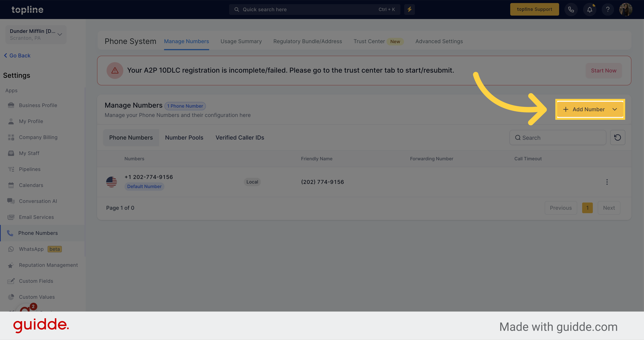This screenshot has width=644, height=340.
Task: Click the lightning bolt quick actions icon
Action: [x=409, y=10]
